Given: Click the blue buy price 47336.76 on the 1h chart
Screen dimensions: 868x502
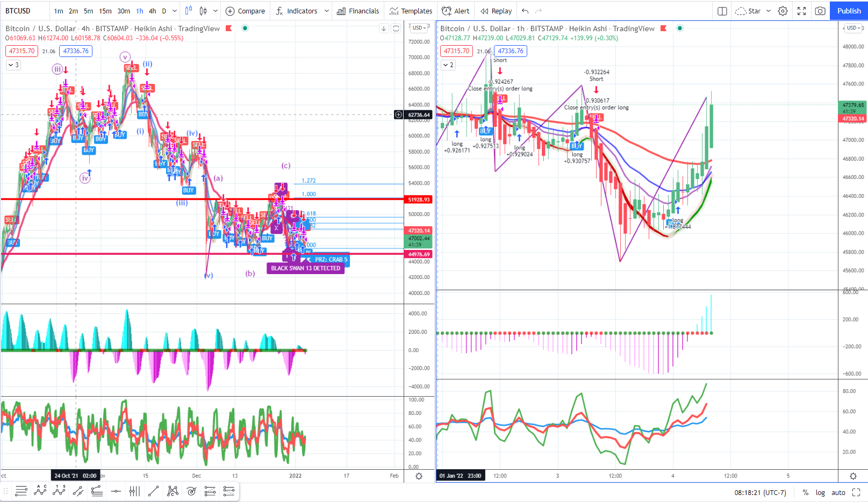Looking at the screenshot, I should point(511,51).
